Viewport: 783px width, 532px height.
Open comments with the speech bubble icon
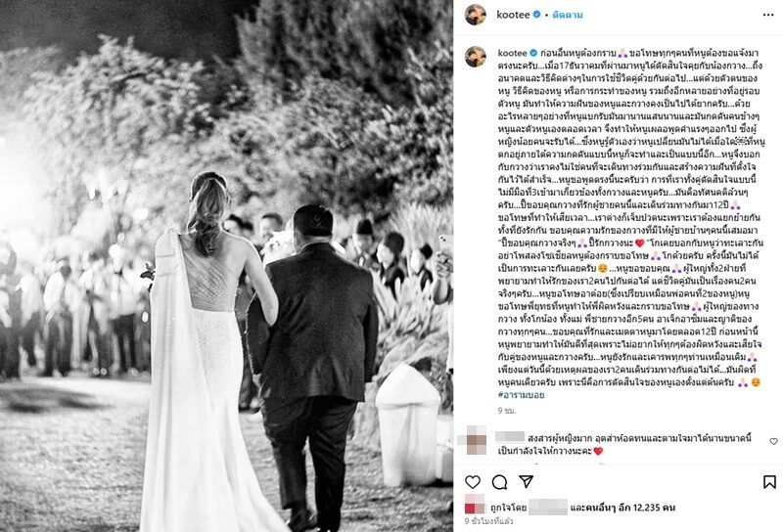tap(499, 481)
